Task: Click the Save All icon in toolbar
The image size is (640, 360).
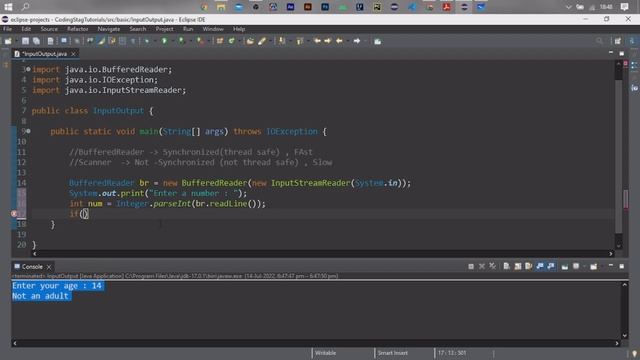Action: click(x=36, y=41)
